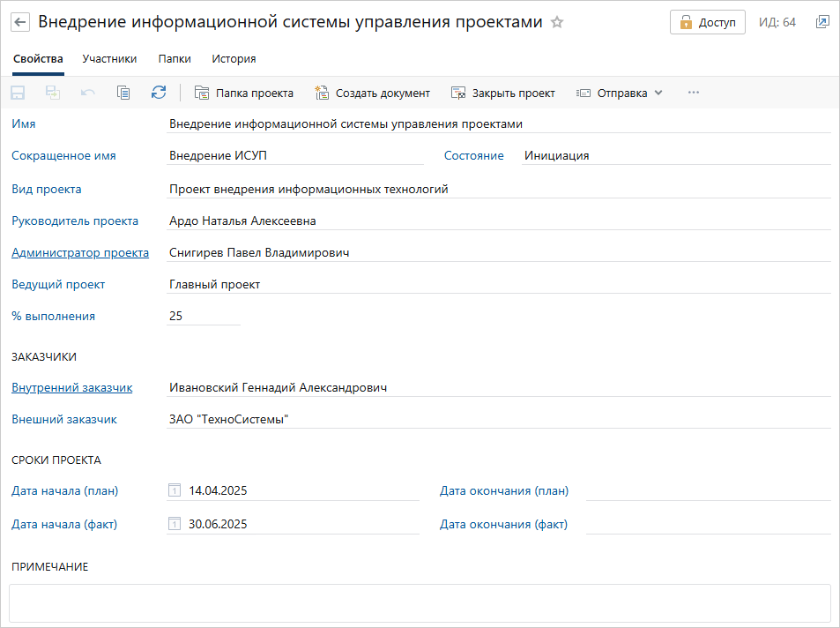Open calendar for planned start date
Screen dimensions: 840x628
175,491
